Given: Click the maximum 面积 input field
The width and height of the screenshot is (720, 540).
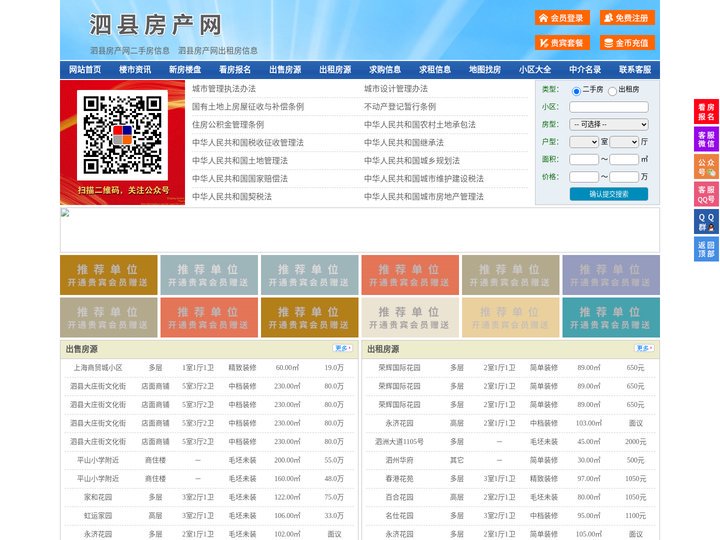Looking at the screenshot, I should (x=624, y=159).
